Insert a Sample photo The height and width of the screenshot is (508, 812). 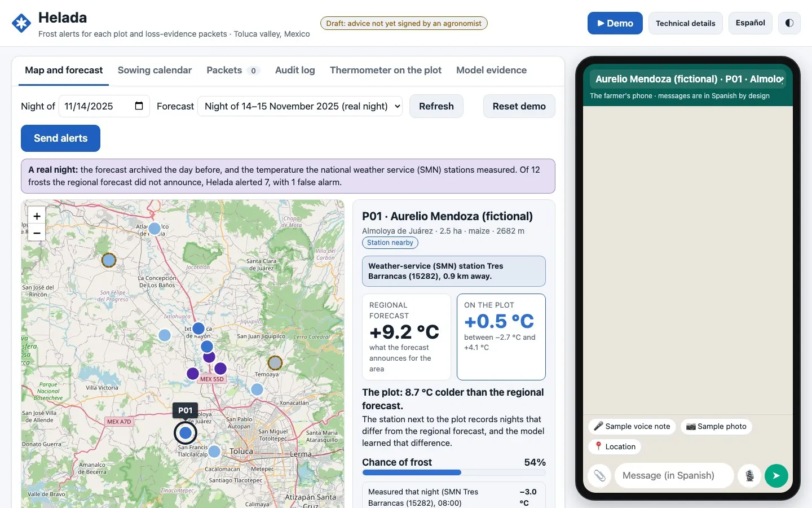716,427
